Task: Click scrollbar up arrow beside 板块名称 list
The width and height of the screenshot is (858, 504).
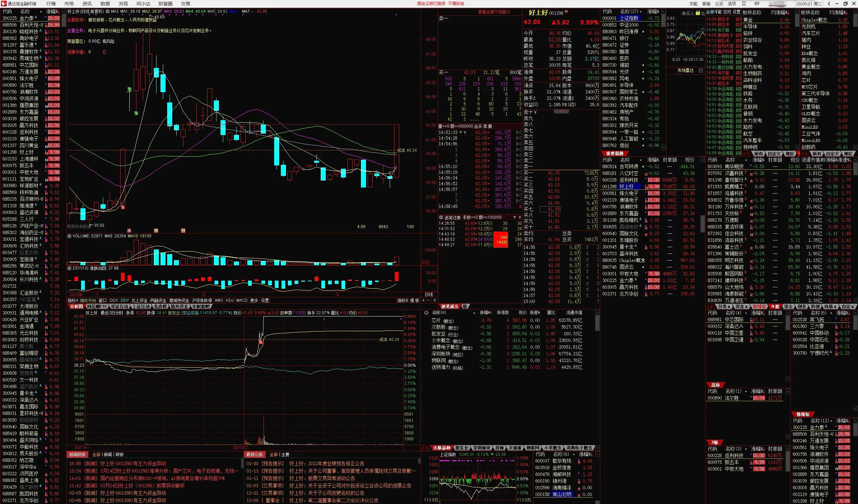Action: pyautogui.click(x=797, y=12)
